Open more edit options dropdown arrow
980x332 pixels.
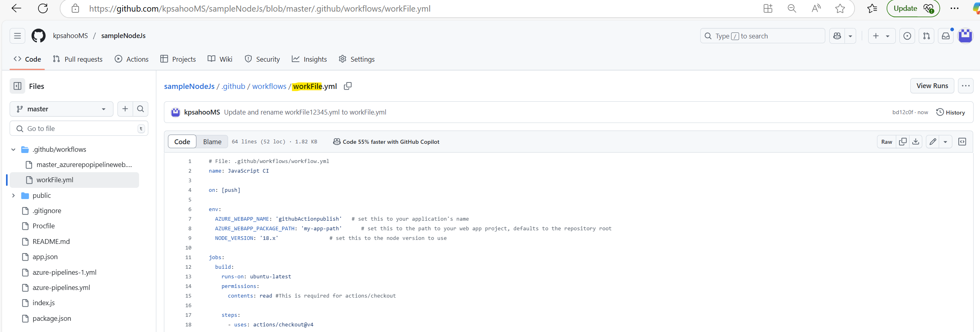click(x=946, y=142)
